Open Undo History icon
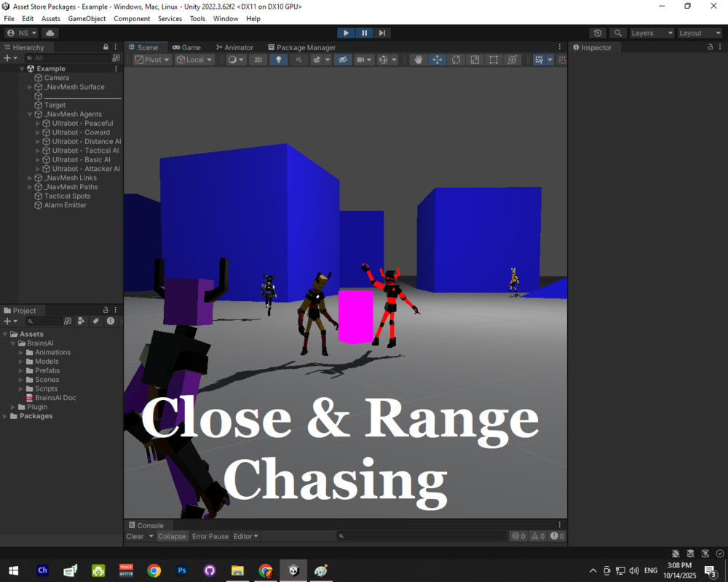Screen dimensions: 728x582 [598, 33]
